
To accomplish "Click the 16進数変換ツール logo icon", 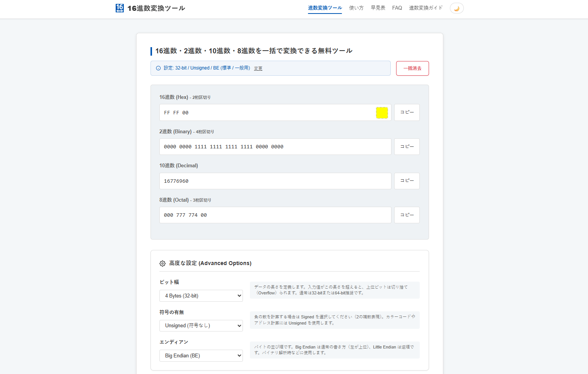I will coord(120,8).
